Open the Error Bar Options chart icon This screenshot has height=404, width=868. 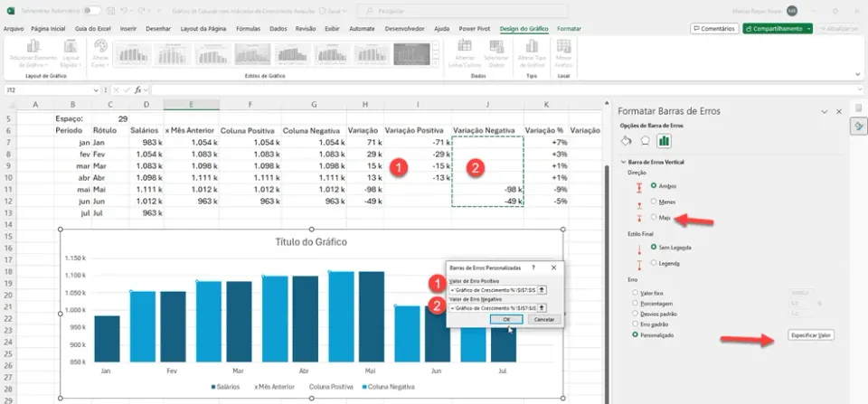tap(664, 141)
